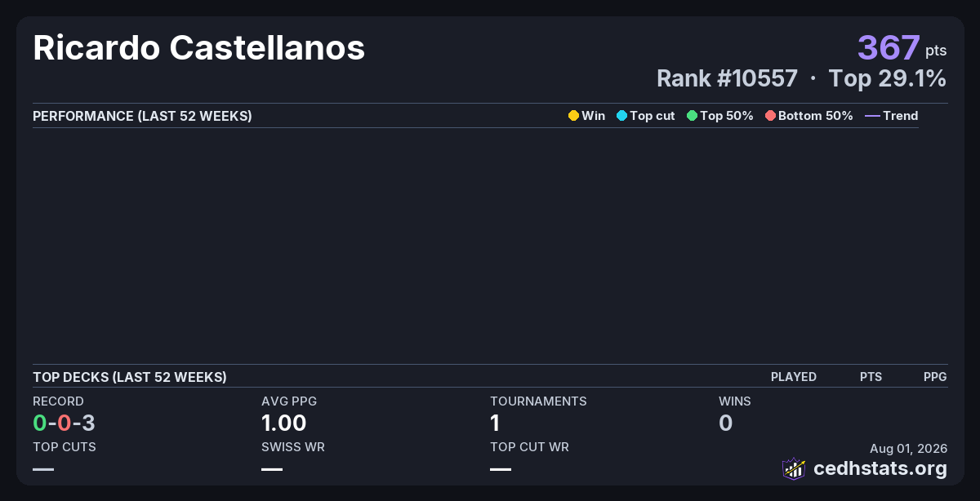Sort by the PPG column header
This screenshot has width=980, height=501.
click(x=935, y=377)
